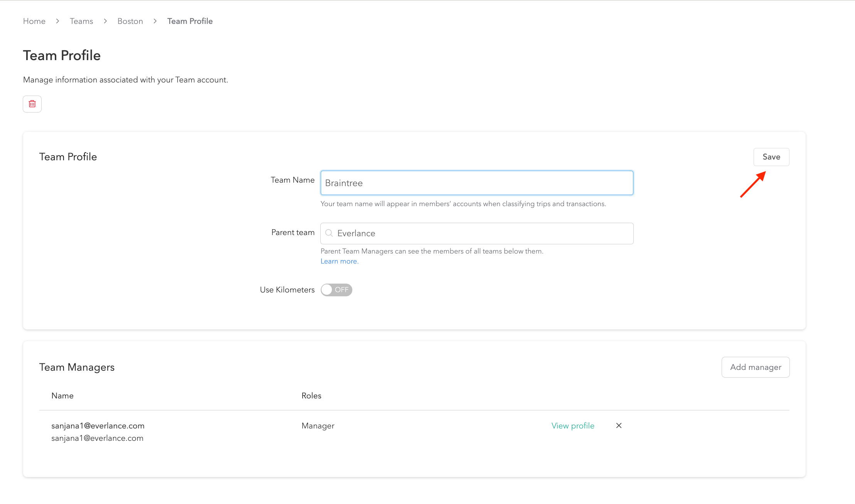The height and width of the screenshot is (504, 855).
Task: Open the Learn more link
Action: tap(339, 261)
